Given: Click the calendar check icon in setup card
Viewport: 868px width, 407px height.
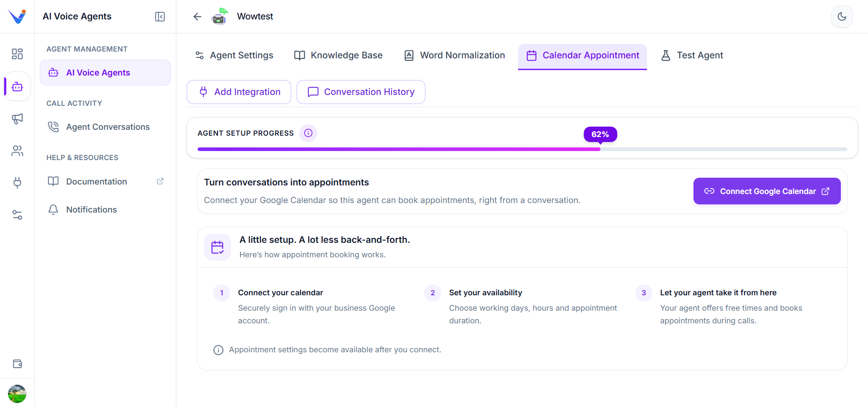Looking at the screenshot, I should point(217,247).
